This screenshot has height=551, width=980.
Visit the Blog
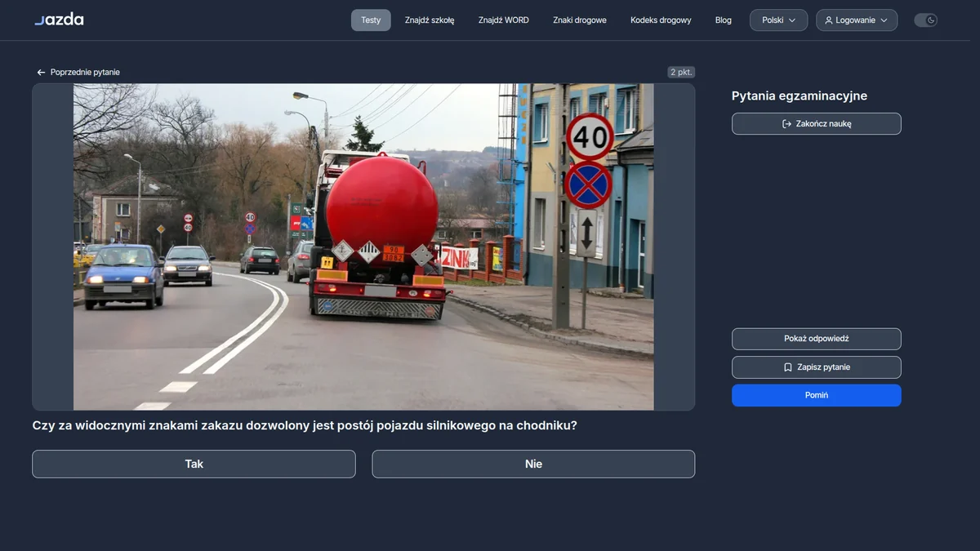coord(724,20)
